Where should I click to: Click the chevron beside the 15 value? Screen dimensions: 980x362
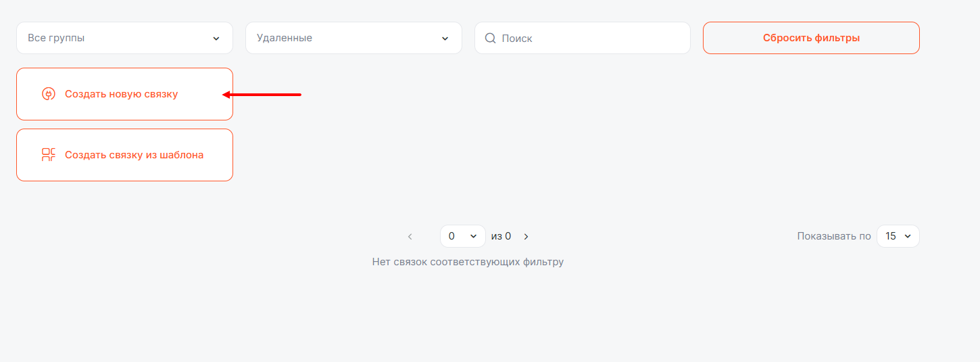907,237
